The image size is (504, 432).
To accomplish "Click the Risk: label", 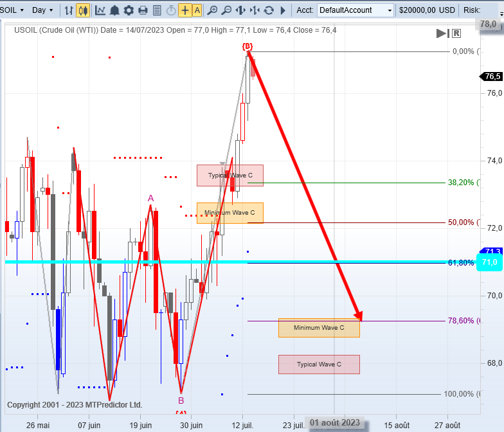I will click(x=472, y=10).
